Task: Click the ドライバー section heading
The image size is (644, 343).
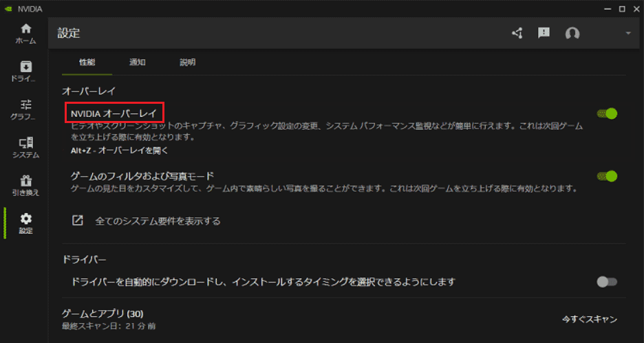Action: [84, 260]
